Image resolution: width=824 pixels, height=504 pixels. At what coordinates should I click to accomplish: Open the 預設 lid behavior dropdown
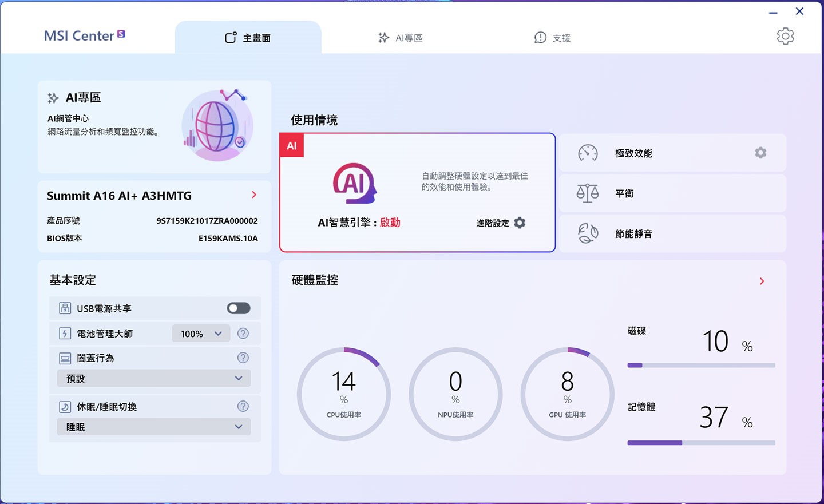(x=154, y=378)
